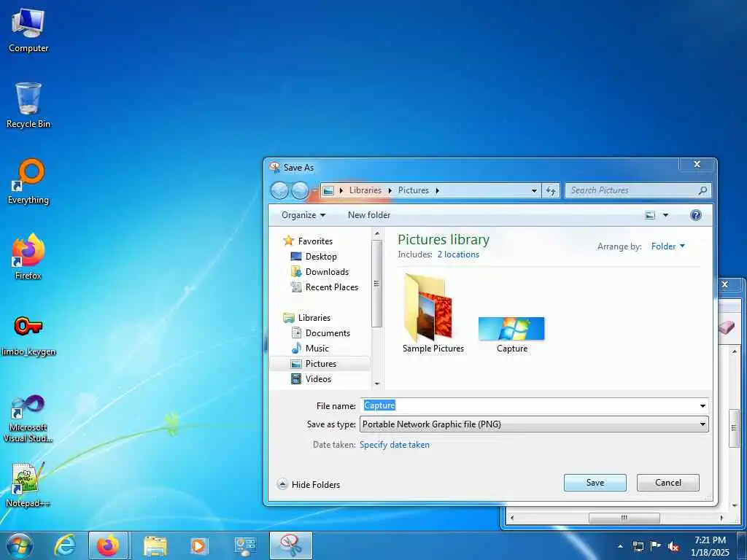Screen dimensions: 747x560
Task: Select the Recycle Bin desktop icon
Action: coord(28,106)
